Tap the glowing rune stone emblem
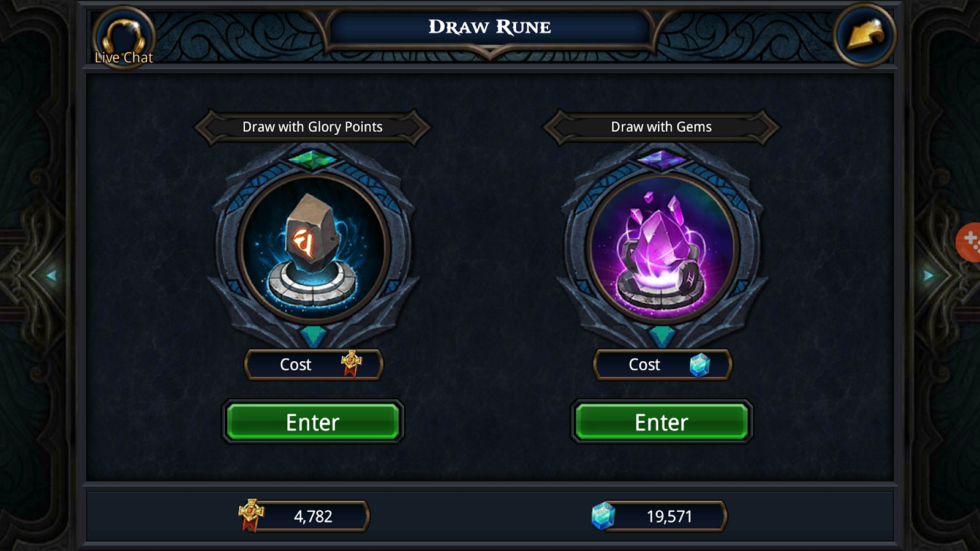The image size is (980, 551). (313, 247)
